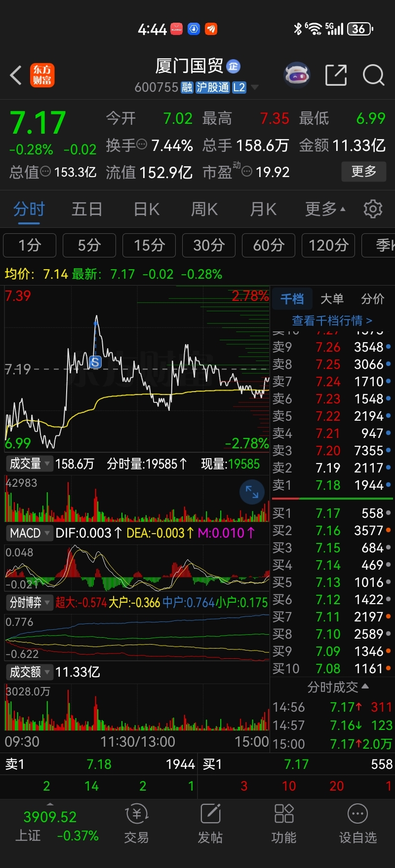Tap the intraday price line chart
Viewport: 395px width, 868px height.
pos(137,369)
